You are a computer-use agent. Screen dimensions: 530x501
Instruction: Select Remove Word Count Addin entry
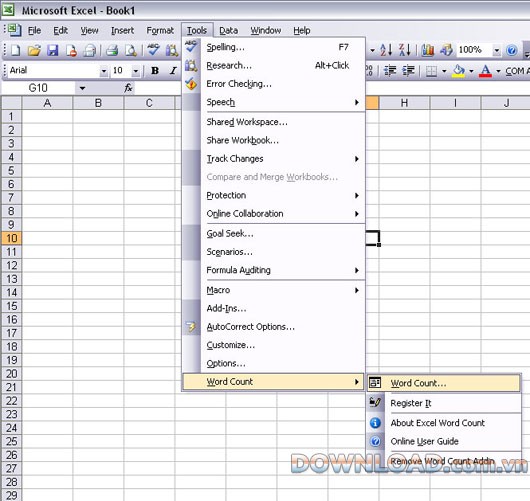click(444, 461)
